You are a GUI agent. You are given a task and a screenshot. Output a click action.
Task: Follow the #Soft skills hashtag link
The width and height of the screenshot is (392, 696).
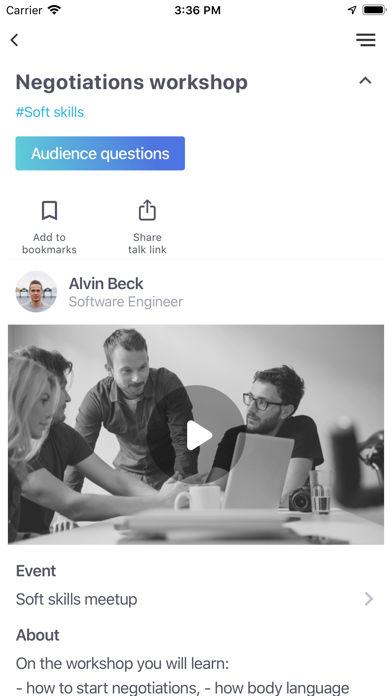[50, 112]
